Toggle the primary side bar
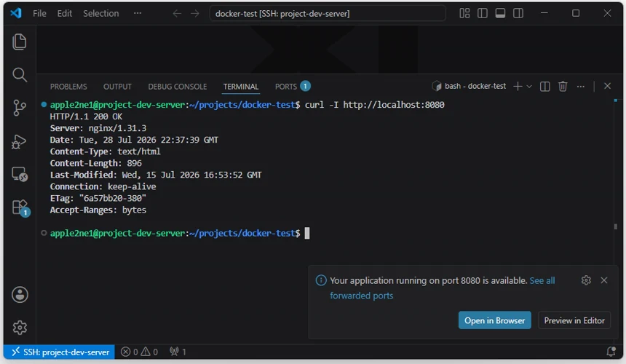626x364 pixels. click(483, 13)
